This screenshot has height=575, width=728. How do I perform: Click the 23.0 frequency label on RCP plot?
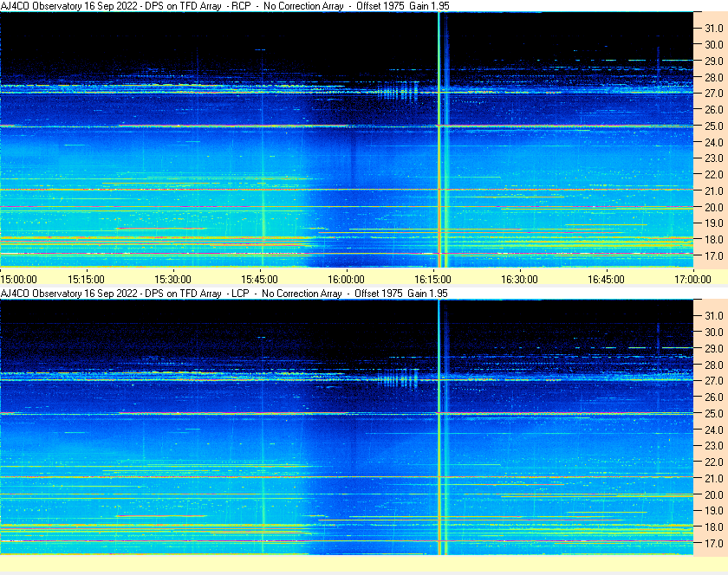714,158
